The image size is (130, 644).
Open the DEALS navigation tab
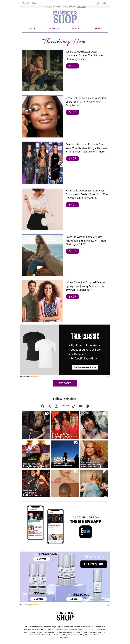[31, 29]
